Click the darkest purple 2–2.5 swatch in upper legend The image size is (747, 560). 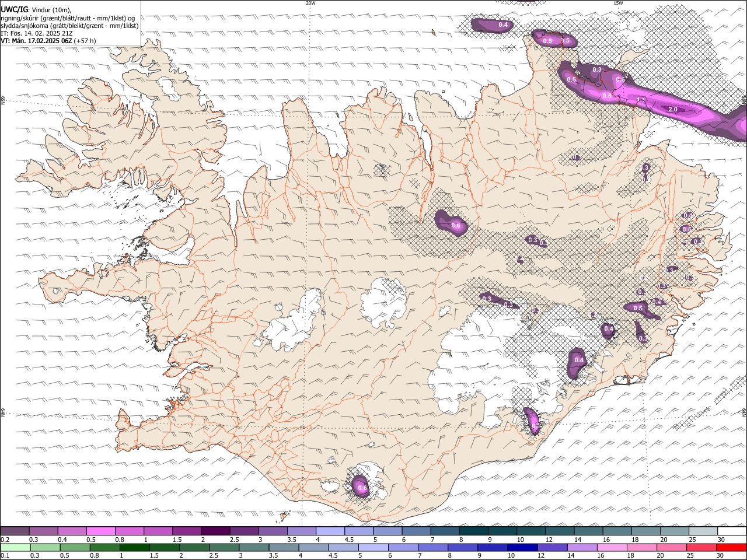point(215,531)
